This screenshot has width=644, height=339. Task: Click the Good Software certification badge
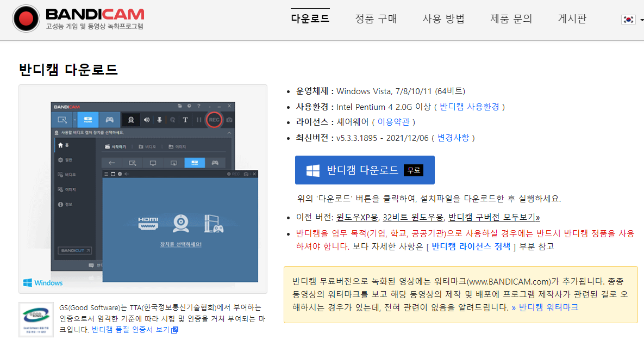pos(36,319)
